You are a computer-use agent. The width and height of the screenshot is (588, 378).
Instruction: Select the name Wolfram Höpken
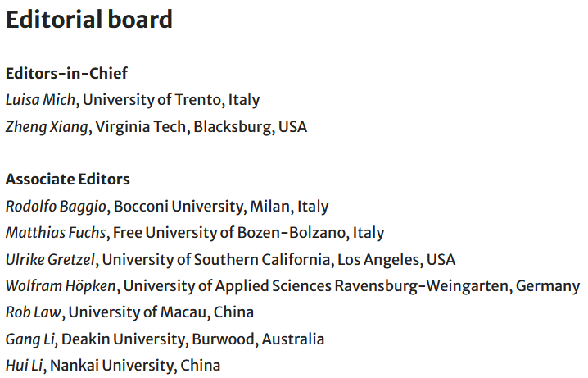61,286
